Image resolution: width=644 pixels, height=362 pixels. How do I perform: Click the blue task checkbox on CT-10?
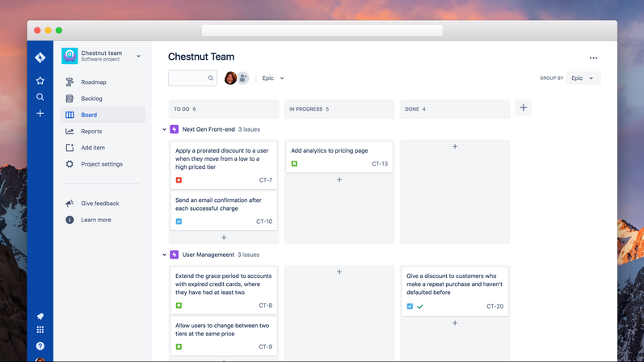pos(179,221)
